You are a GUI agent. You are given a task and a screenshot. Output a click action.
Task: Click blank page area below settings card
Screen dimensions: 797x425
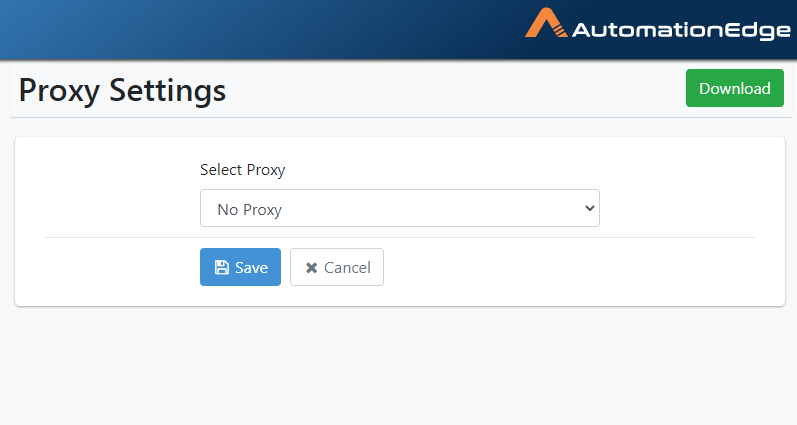coord(398,366)
